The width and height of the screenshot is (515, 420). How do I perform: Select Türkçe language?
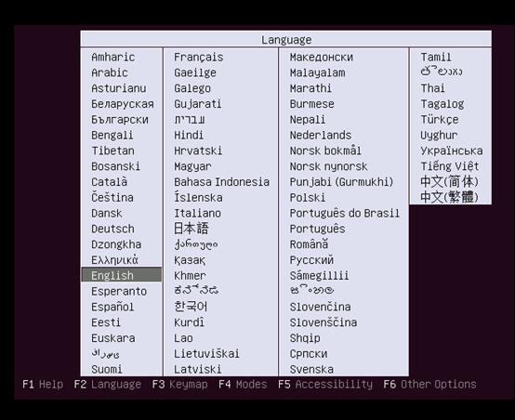[x=440, y=120]
